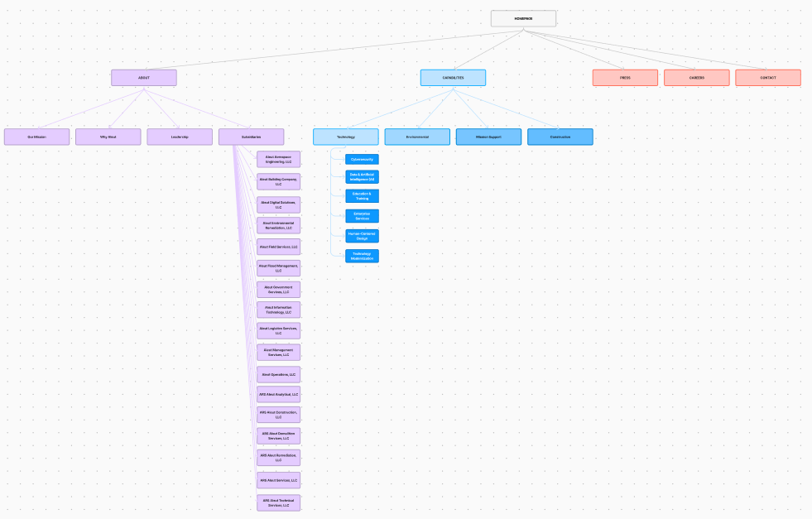Select Aleut Management Services, LLC node
The image size is (812, 519).
click(x=279, y=353)
